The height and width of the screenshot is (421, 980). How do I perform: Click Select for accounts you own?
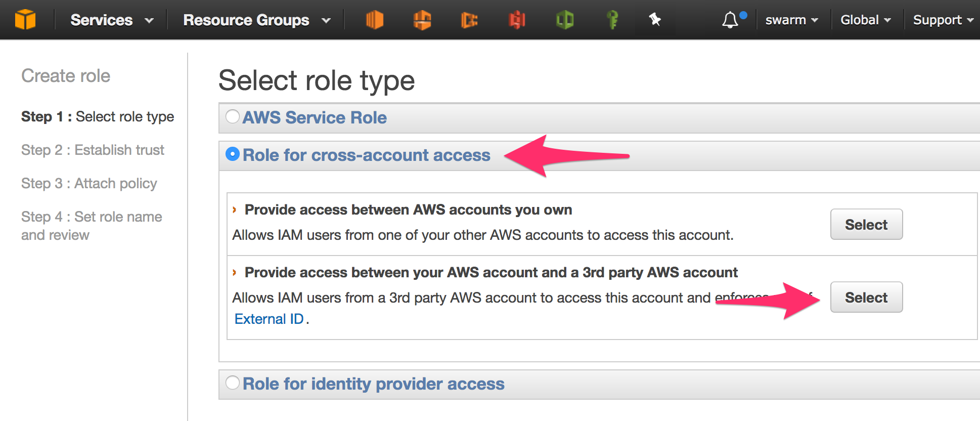pyautogui.click(x=866, y=224)
